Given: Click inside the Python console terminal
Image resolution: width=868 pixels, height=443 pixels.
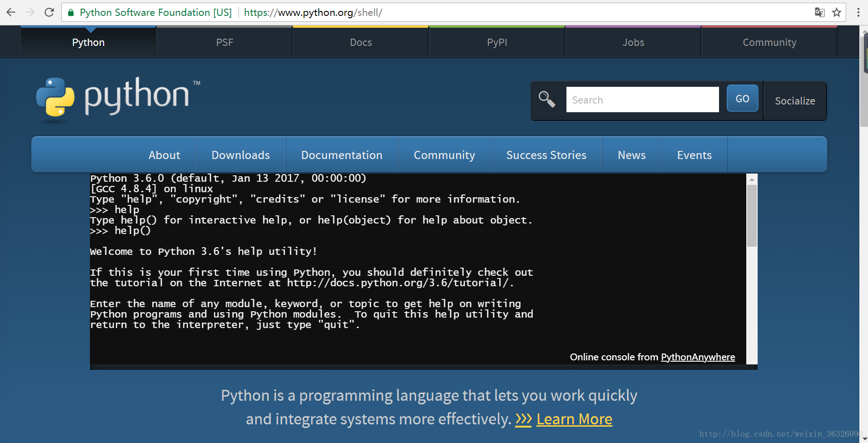Looking at the screenshot, I should [418, 269].
